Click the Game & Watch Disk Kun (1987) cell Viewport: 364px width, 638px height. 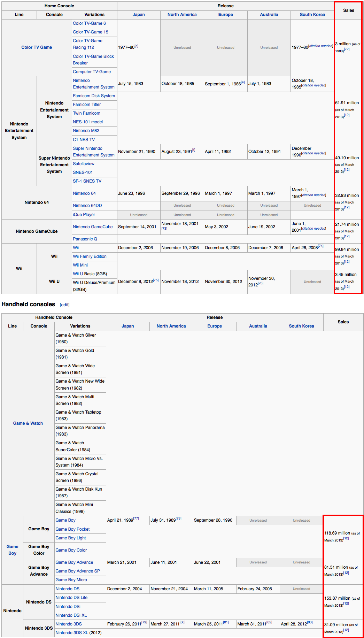point(80,493)
